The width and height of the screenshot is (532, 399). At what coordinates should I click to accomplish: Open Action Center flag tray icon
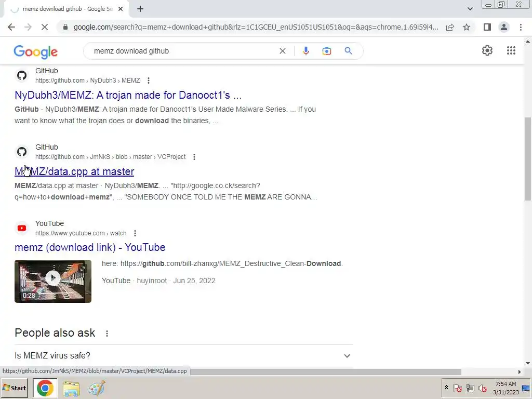click(x=457, y=388)
